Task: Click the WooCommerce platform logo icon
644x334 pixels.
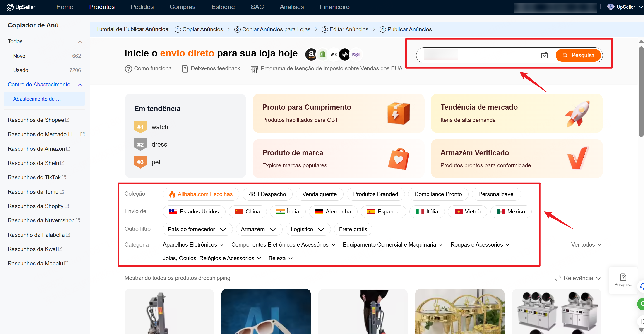Action: point(356,54)
